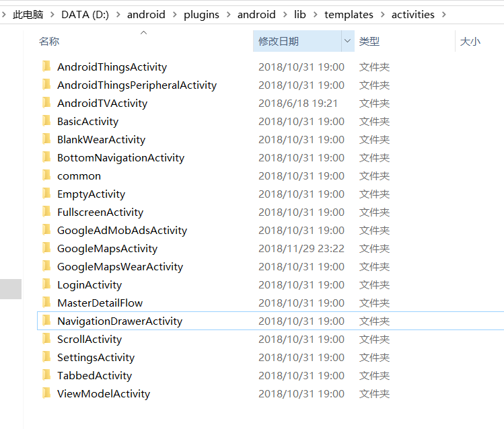Screen dimensions: 504x429
Task: Select the TabbedActivity folder name
Action: coord(94,376)
